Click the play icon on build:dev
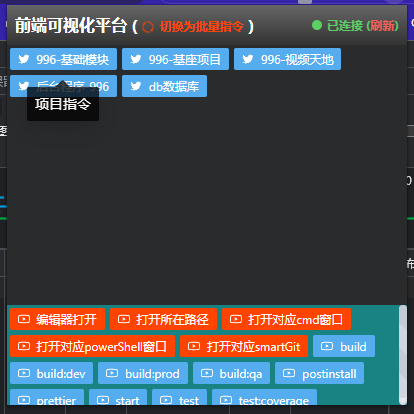The width and height of the screenshot is (414, 414). click(x=24, y=373)
